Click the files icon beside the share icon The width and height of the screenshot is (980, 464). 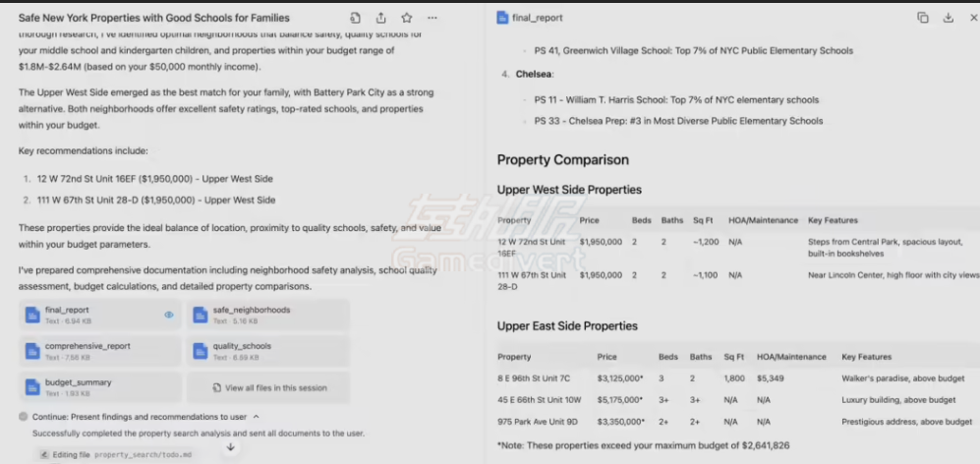pyautogui.click(x=355, y=18)
